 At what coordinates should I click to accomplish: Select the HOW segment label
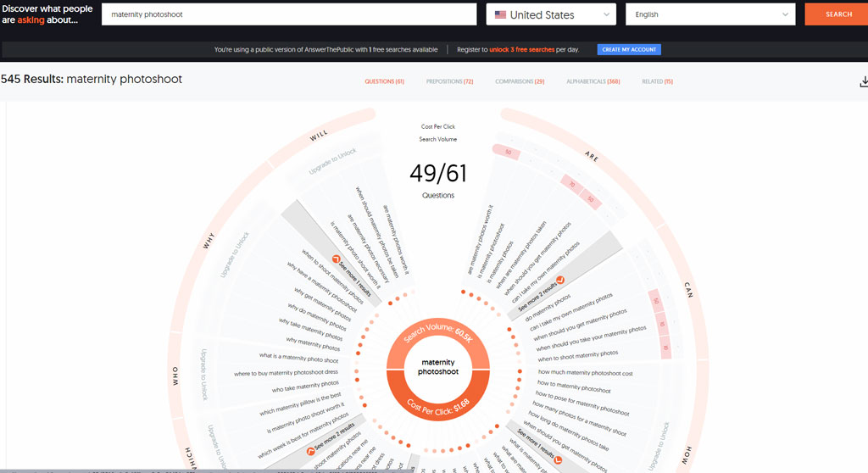pyautogui.click(x=687, y=454)
